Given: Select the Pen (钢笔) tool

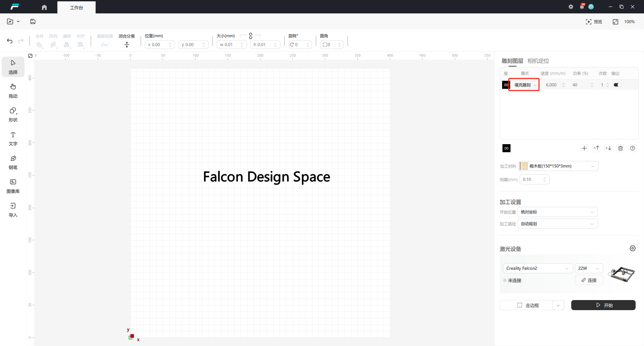Looking at the screenshot, I should coord(13,162).
